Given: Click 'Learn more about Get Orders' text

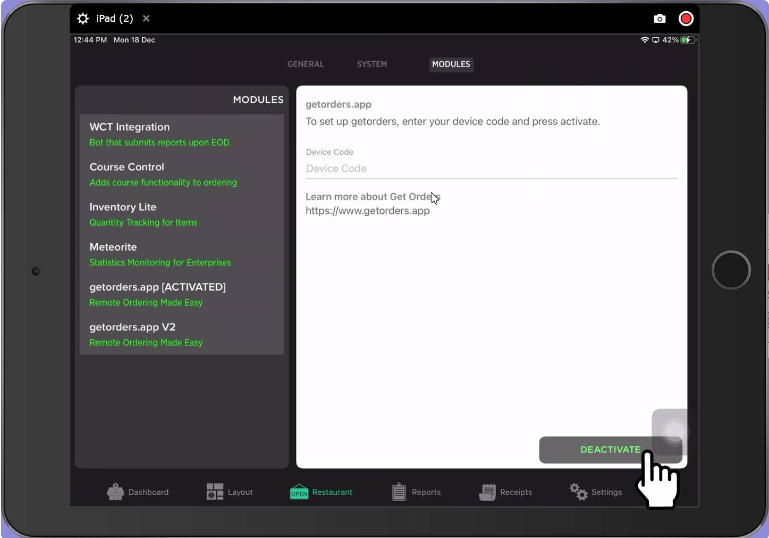Looking at the screenshot, I should click(373, 197).
